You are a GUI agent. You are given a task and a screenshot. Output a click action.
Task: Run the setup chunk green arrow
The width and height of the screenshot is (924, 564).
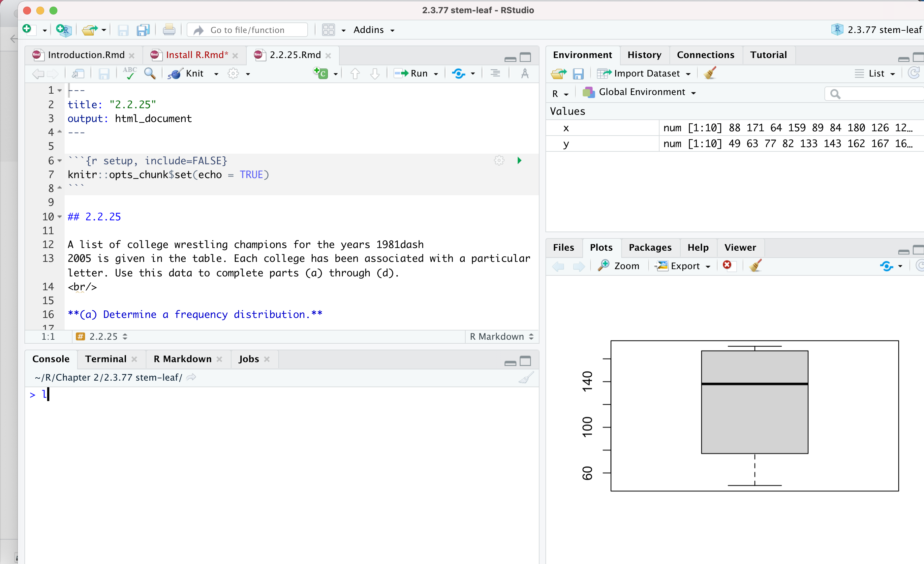click(x=519, y=161)
